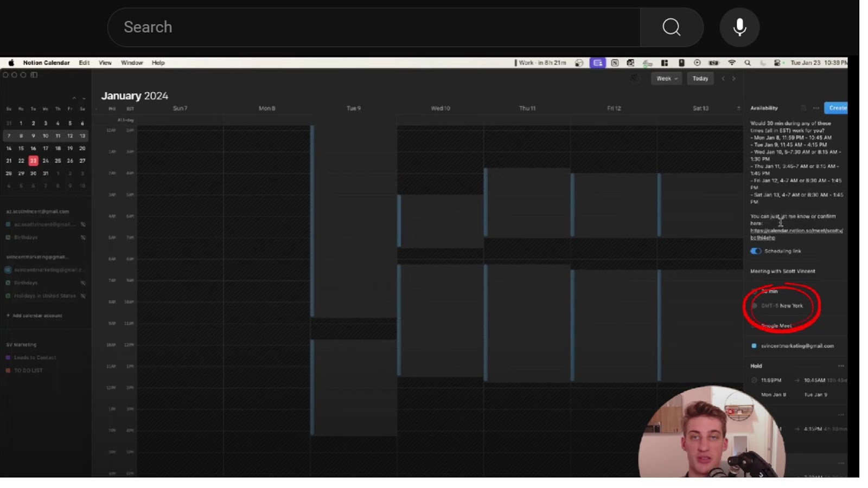
Task: Go to next week arrow
Action: (x=734, y=79)
